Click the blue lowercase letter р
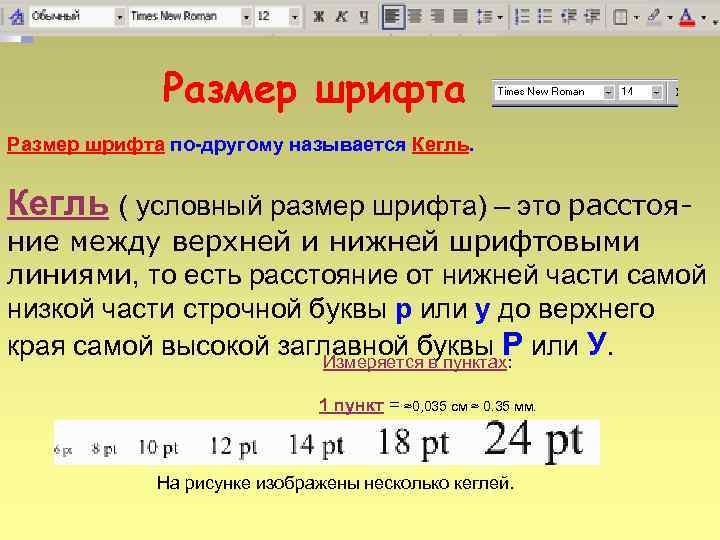This screenshot has width=720, height=540. pyautogui.click(x=403, y=311)
